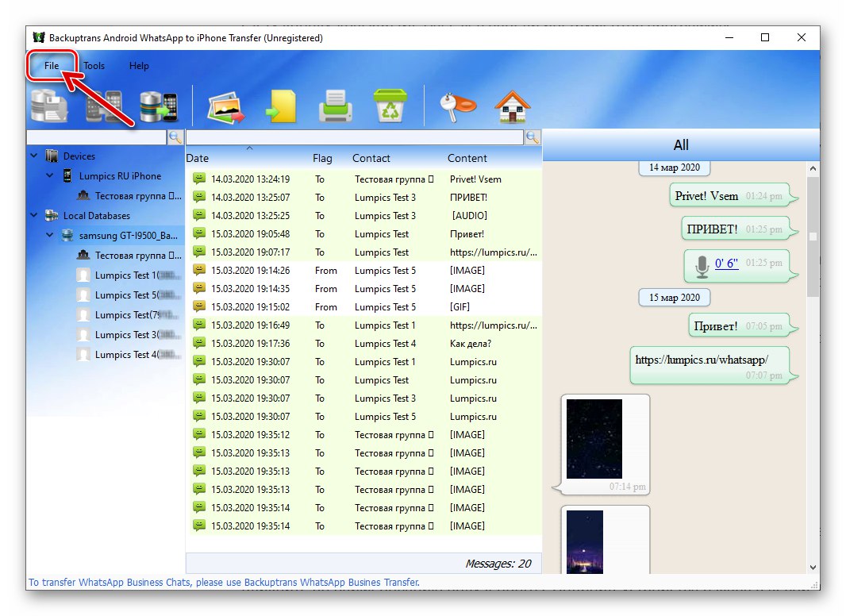846x616 pixels.
Task: Sort by the Contact column header
Action: click(x=371, y=158)
